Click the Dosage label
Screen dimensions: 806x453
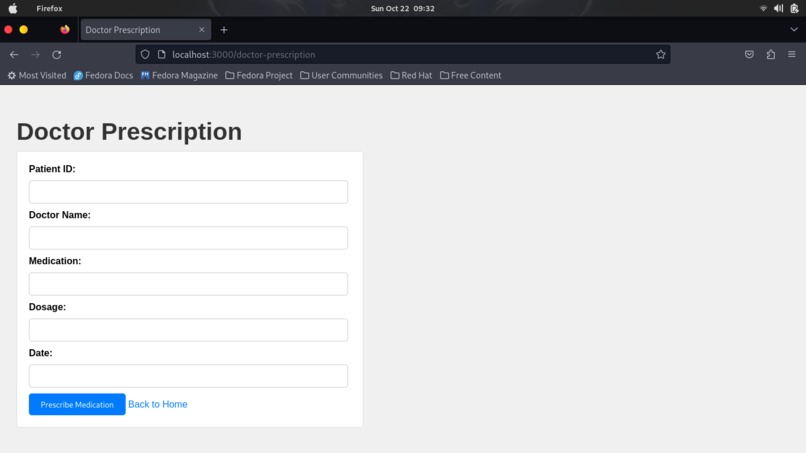pyautogui.click(x=47, y=307)
